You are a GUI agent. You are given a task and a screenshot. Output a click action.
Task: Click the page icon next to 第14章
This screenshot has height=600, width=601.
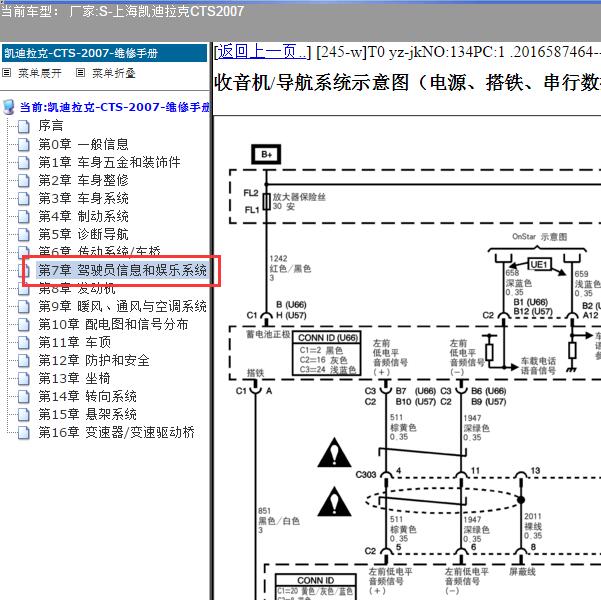click(24, 397)
